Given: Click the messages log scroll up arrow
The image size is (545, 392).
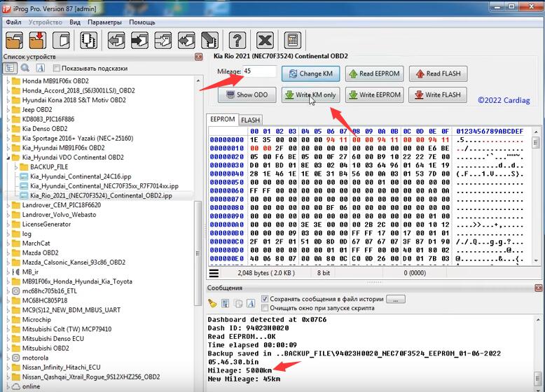Looking at the screenshot, I should [538, 319].
